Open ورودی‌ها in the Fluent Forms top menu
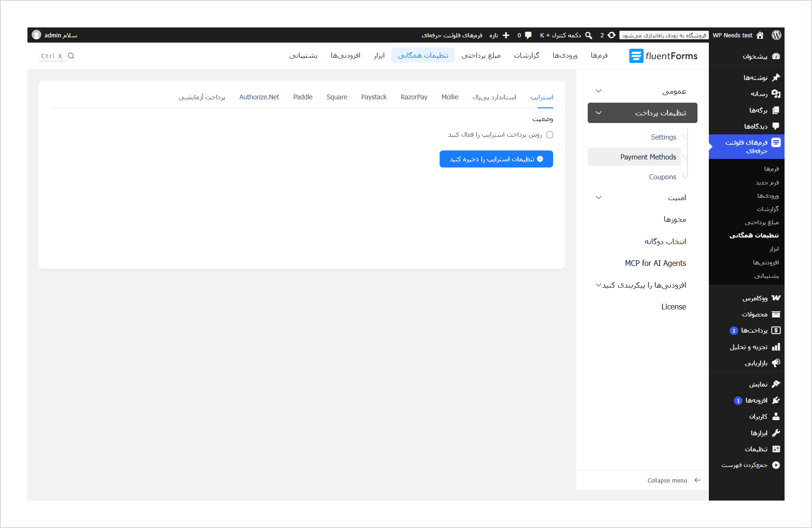This screenshot has height=528, width=812. (565, 55)
